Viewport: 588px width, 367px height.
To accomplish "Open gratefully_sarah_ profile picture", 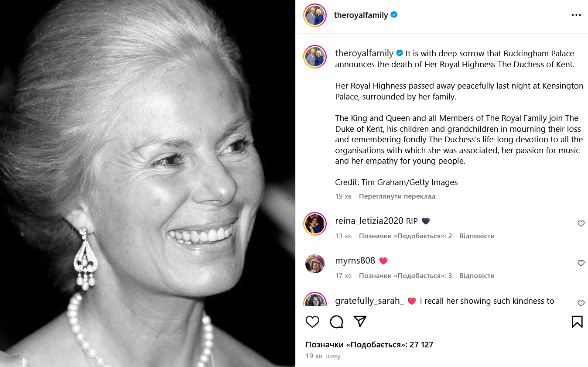I will pos(315,300).
